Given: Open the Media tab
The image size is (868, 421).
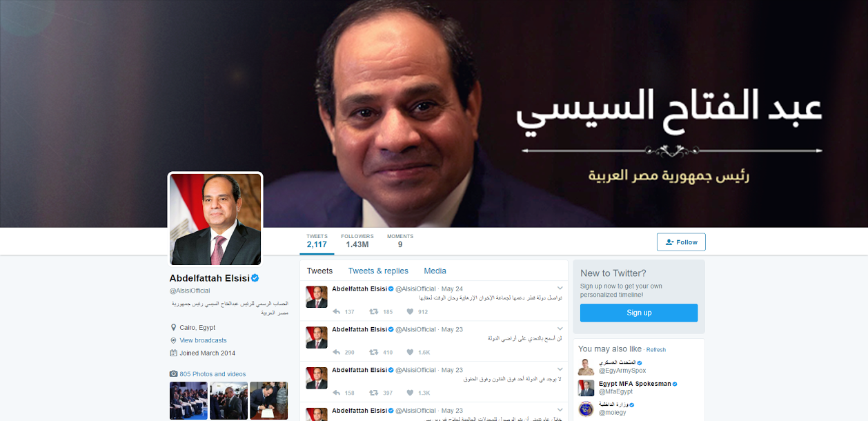Looking at the screenshot, I should tap(435, 271).
